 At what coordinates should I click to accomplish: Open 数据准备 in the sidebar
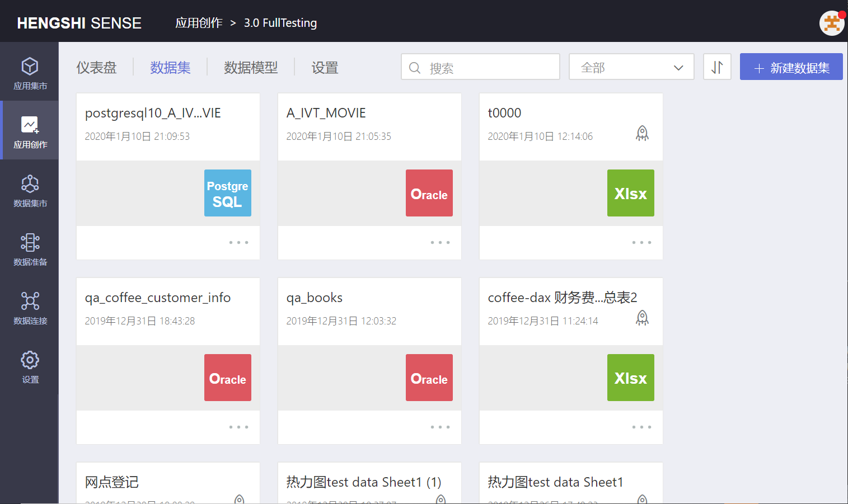[30, 249]
